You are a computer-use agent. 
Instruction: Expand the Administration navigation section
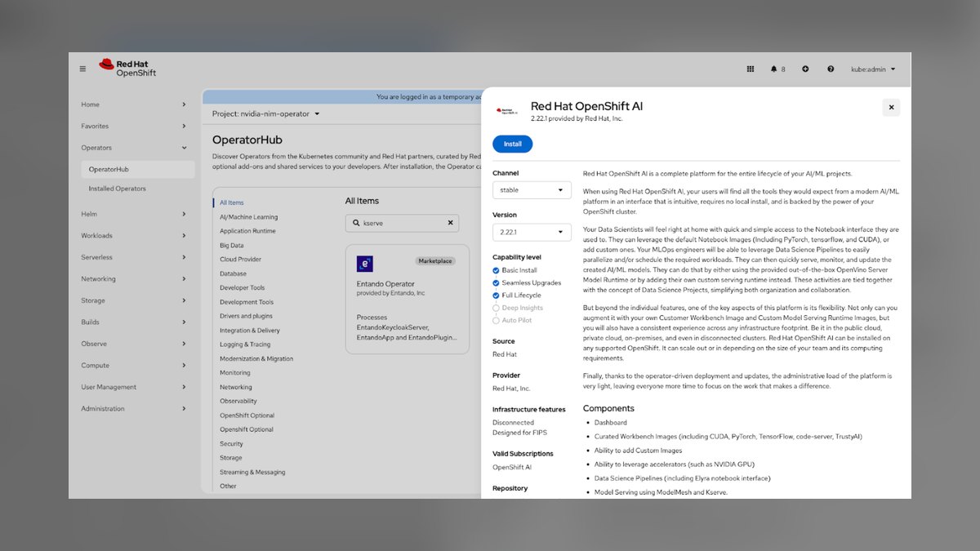pyautogui.click(x=134, y=408)
